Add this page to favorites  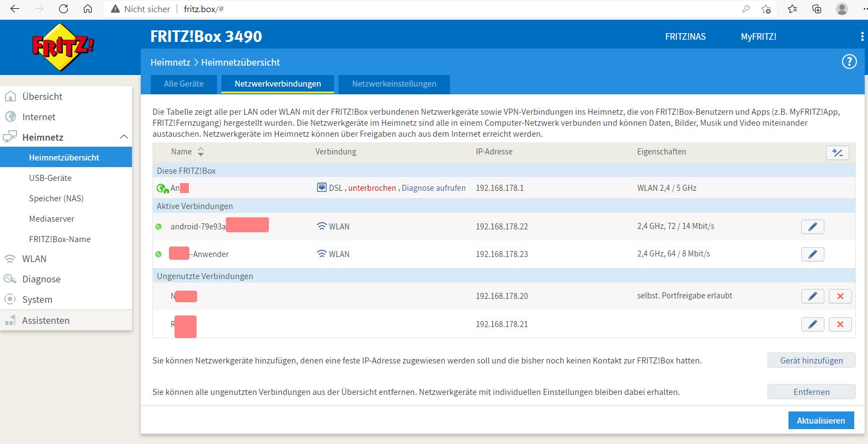pos(766,9)
